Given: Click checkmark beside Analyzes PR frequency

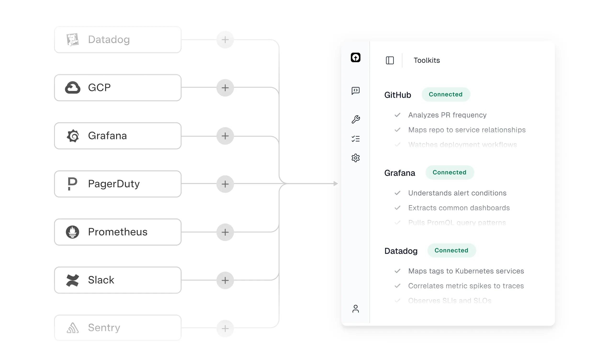Looking at the screenshot, I should 397,115.
